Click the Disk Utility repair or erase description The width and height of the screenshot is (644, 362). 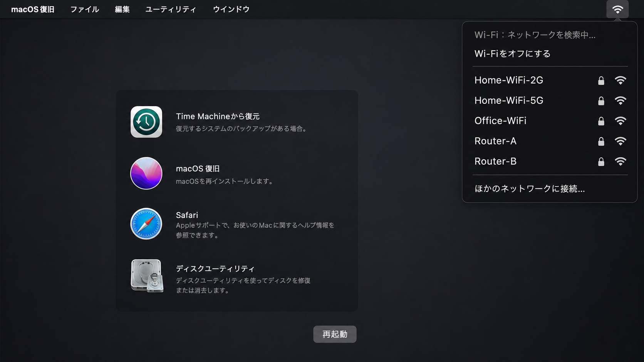pos(243,285)
